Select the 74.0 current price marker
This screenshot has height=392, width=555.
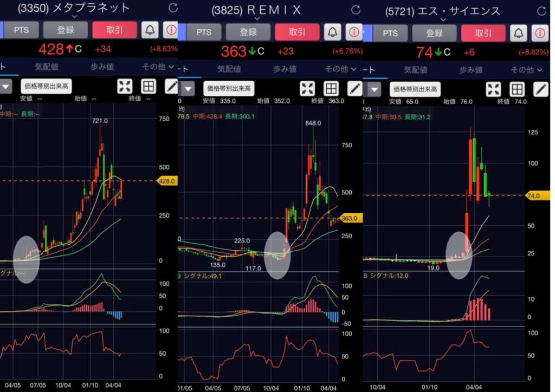point(537,195)
